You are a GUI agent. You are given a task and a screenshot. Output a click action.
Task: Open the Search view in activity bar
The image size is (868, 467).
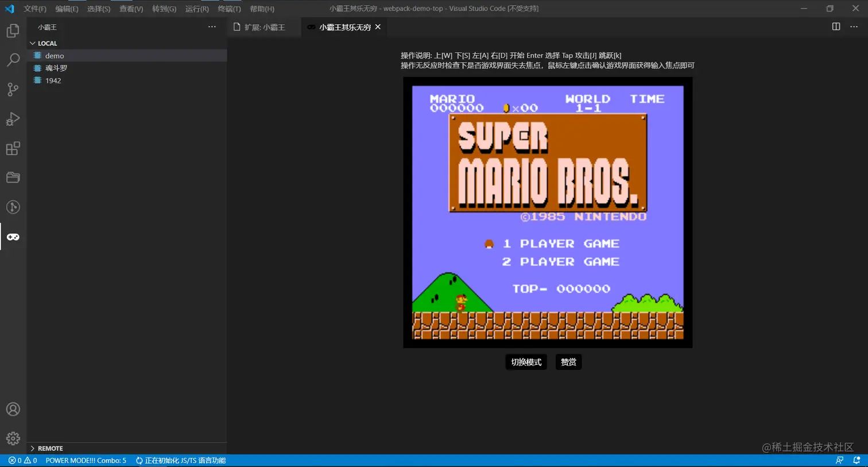point(13,60)
